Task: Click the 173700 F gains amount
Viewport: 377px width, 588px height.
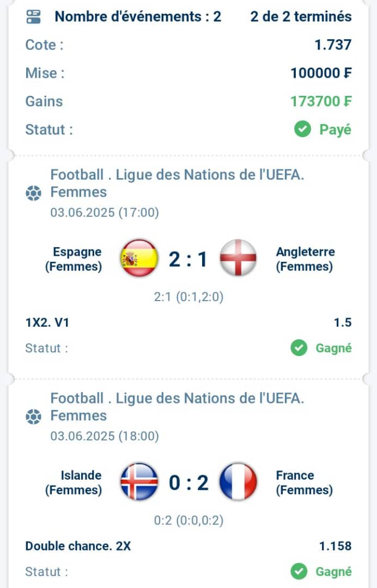Action: tap(321, 101)
